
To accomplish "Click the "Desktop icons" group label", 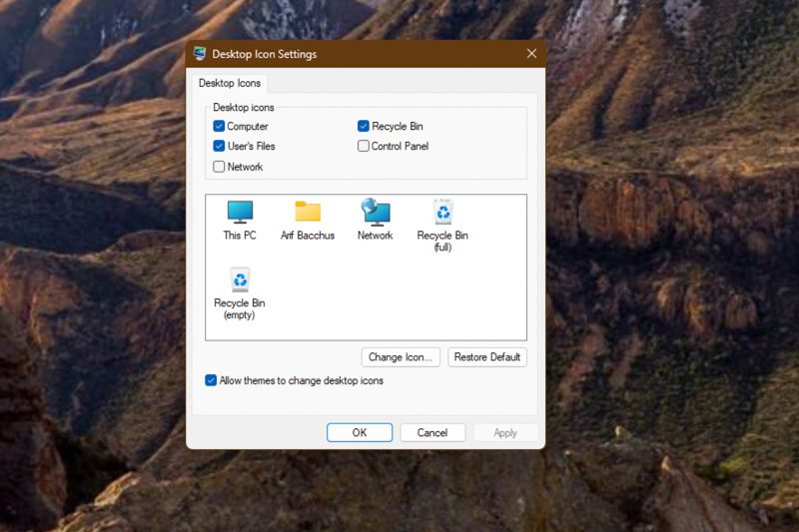I will 244,108.
